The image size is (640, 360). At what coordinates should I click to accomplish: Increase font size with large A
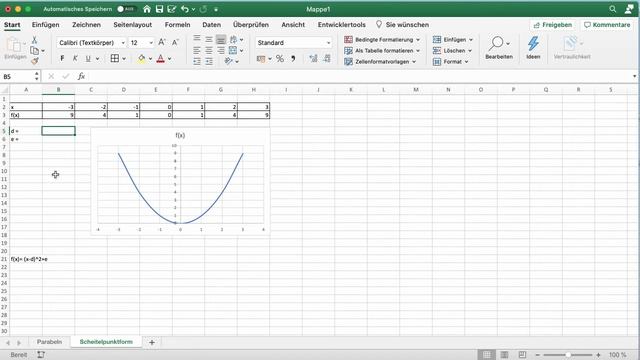pos(162,42)
